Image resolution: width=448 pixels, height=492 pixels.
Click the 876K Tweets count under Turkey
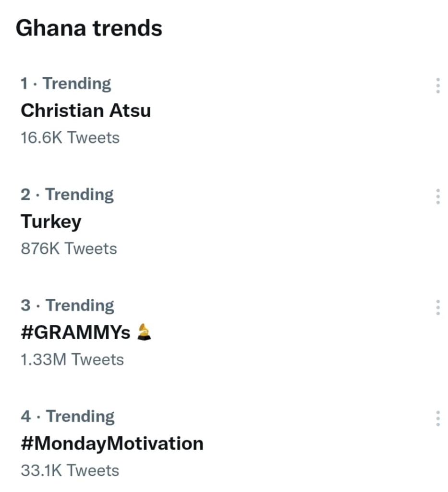click(69, 249)
